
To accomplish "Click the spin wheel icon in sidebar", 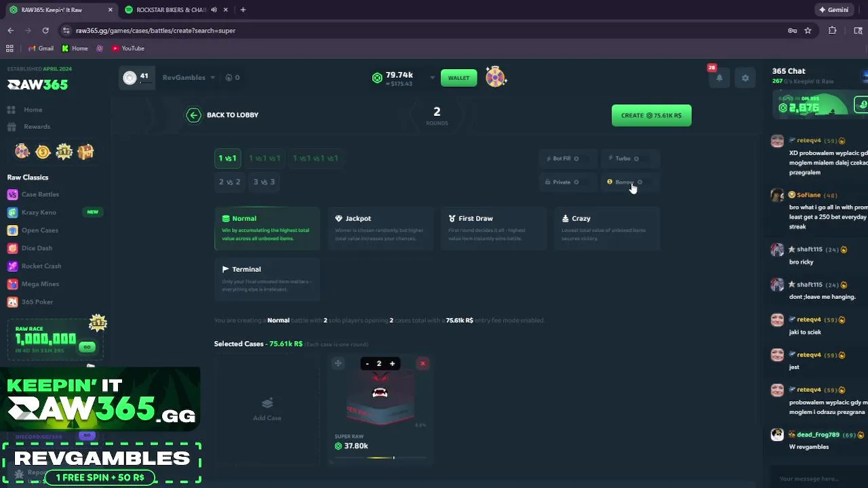I will (22, 152).
